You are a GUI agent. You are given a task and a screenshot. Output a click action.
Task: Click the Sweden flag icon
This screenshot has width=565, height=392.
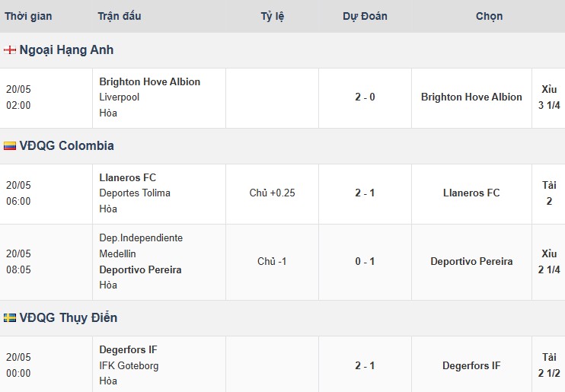point(10,317)
